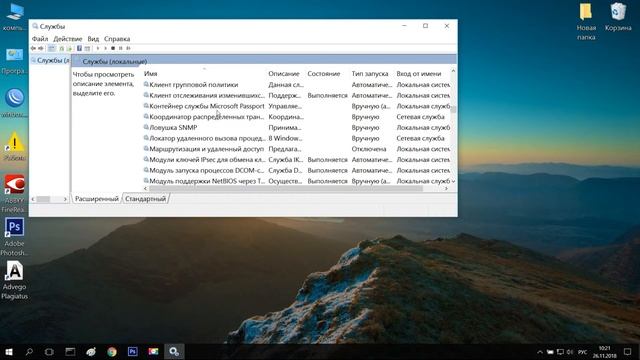Open the taskbar clock and date
This screenshot has height=360, width=640.
604,352
